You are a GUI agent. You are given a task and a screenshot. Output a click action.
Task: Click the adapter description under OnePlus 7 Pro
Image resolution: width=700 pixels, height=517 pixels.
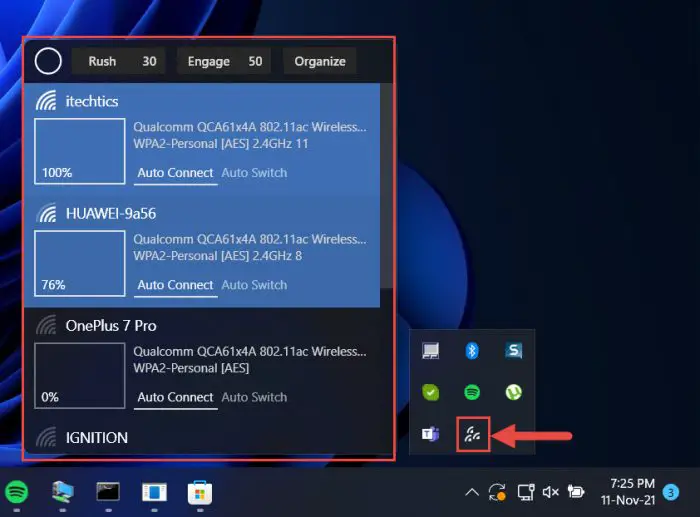point(250,351)
